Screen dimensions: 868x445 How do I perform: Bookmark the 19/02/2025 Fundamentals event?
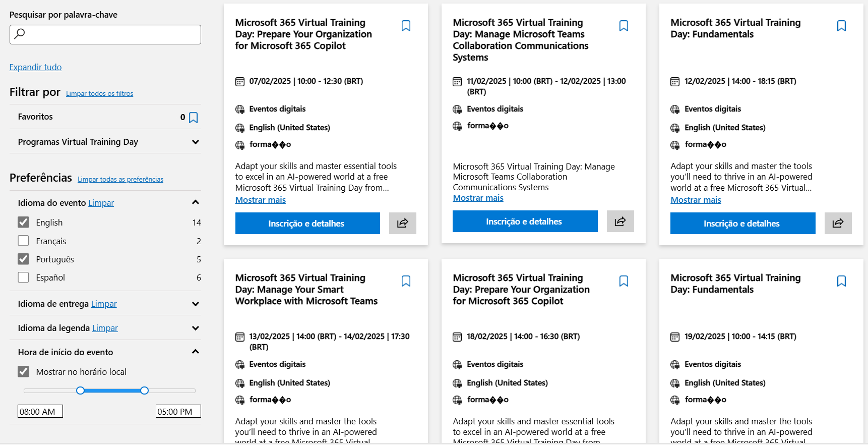[841, 281]
